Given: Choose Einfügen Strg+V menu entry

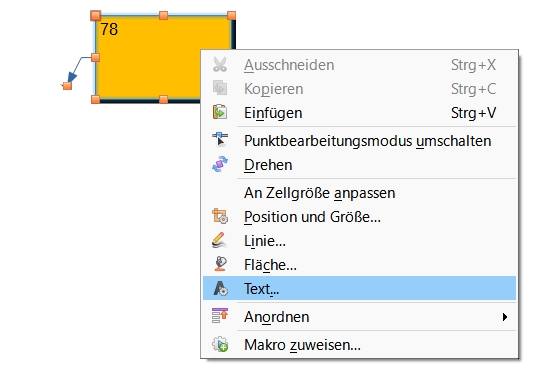Looking at the screenshot, I should tap(359, 113).
